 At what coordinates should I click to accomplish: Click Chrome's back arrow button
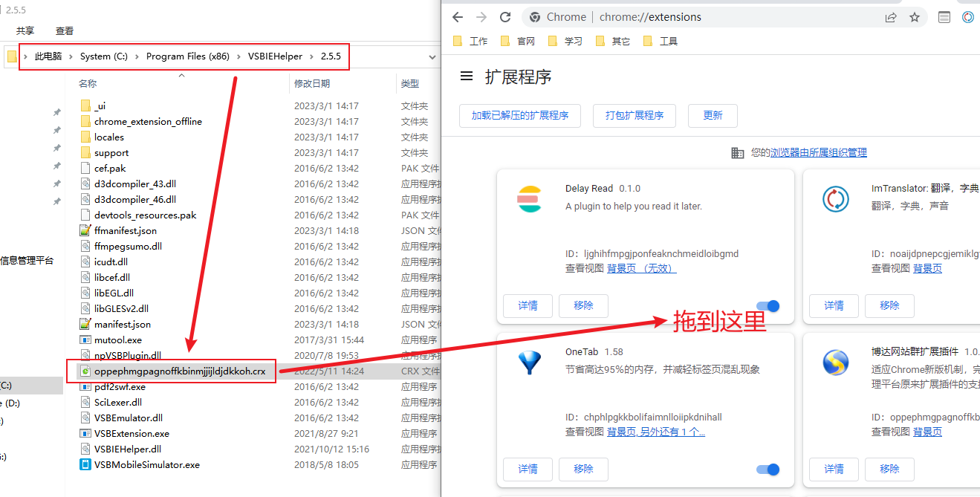pyautogui.click(x=458, y=17)
